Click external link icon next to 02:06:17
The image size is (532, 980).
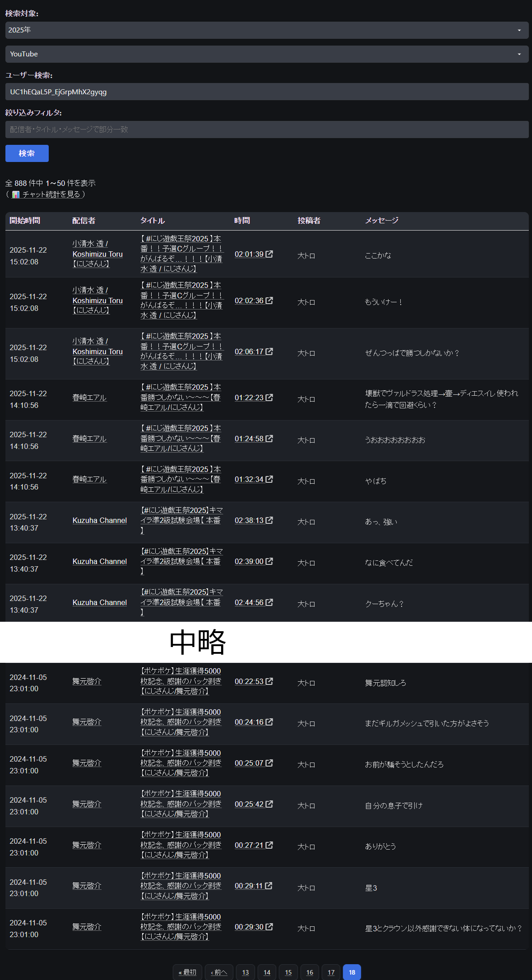pos(269,351)
